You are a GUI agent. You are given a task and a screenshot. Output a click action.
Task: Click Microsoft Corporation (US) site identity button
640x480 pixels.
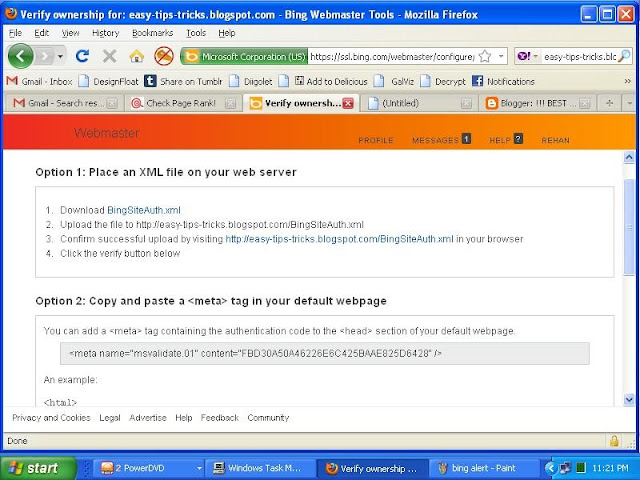tap(244, 56)
